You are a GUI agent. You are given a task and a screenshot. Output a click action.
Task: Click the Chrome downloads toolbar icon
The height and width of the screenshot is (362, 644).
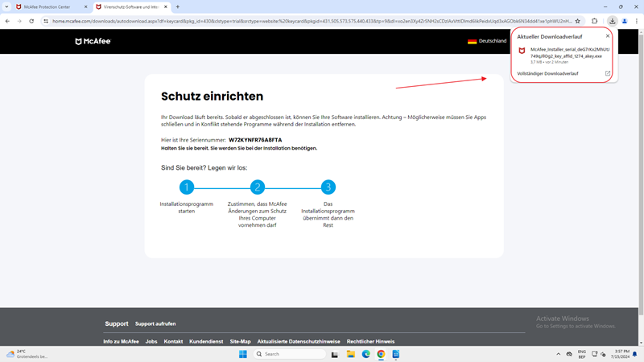pyautogui.click(x=612, y=22)
